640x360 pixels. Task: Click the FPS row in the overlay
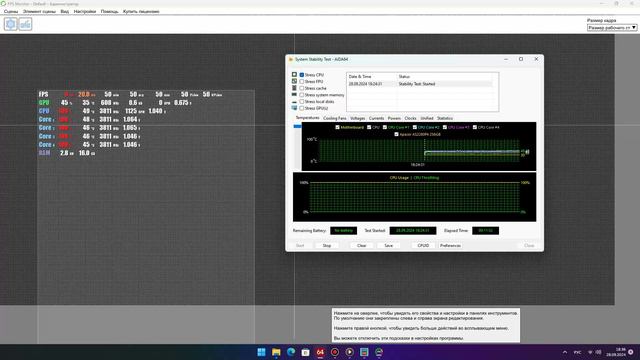131,94
